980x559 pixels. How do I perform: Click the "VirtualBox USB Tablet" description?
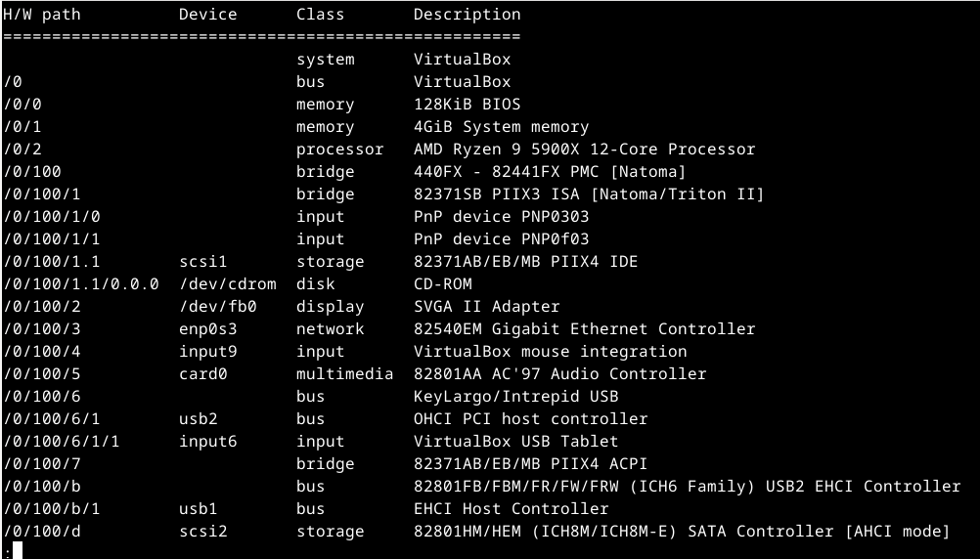(515, 442)
